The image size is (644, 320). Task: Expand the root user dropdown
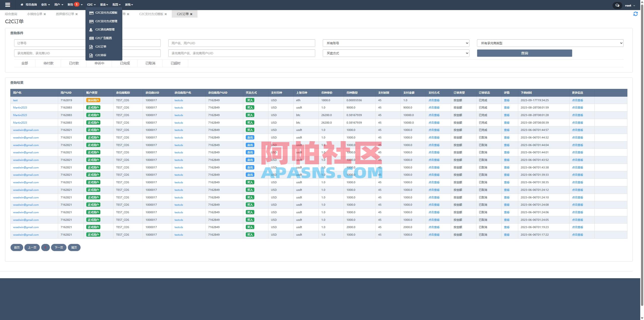[629, 5]
